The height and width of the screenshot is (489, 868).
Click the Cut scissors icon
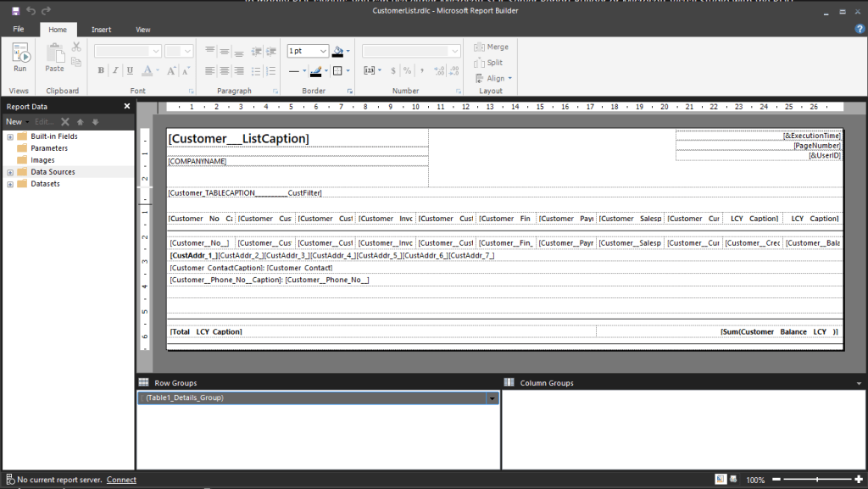coord(76,47)
